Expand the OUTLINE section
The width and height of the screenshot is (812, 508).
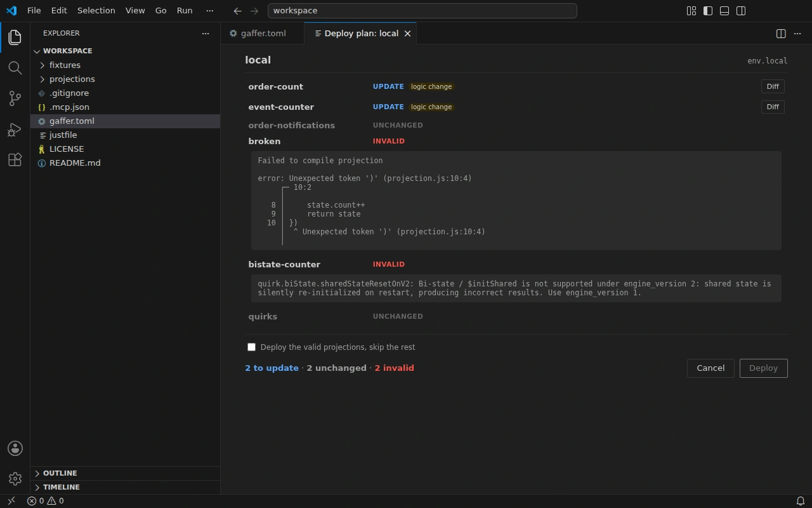click(125, 473)
